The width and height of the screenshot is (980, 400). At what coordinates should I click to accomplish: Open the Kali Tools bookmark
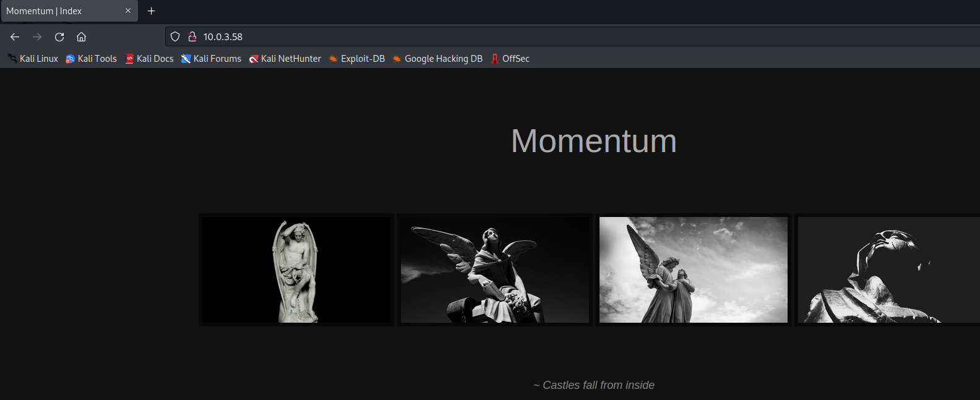click(x=92, y=59)
